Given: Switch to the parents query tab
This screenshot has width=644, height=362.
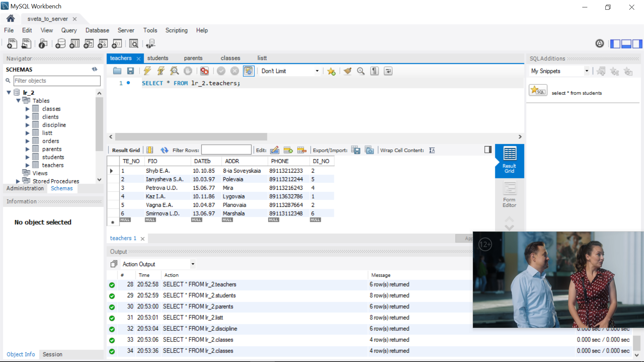Looking at the screenshot, I should pos(193,58).
